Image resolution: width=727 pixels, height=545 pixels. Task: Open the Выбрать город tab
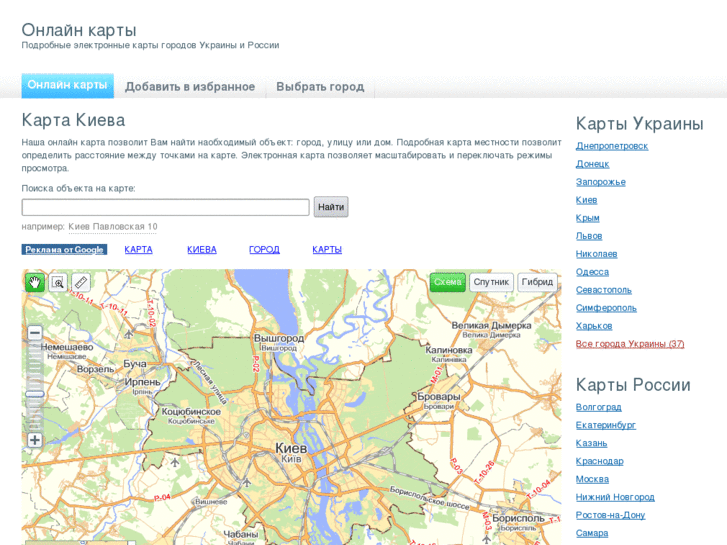(320, 87)
